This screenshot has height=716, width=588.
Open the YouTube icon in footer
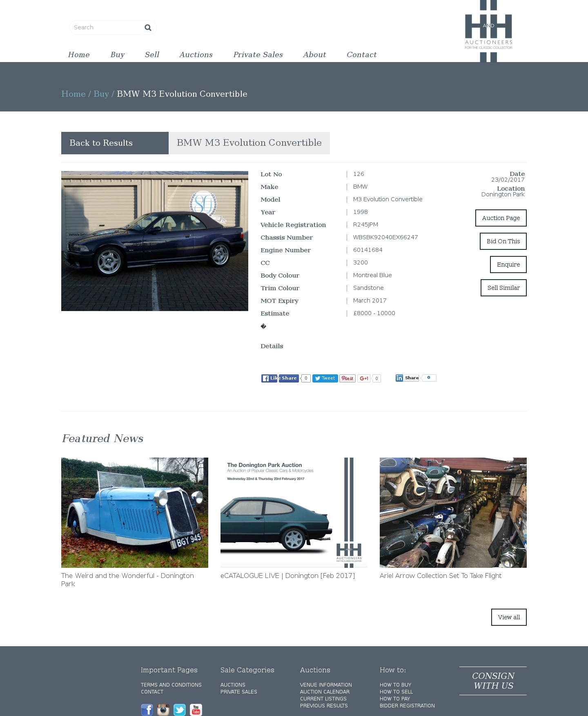tap(196, 710)
